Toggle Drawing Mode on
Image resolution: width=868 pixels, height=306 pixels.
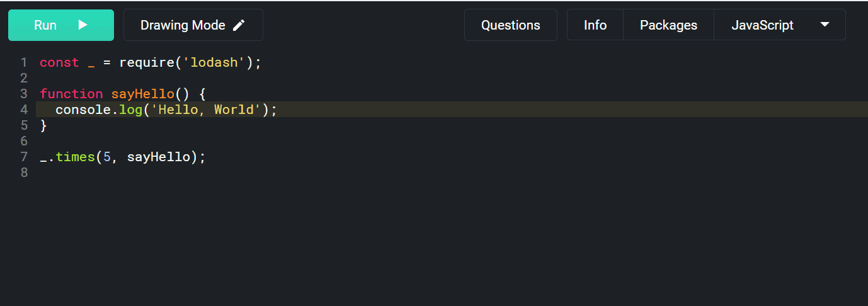pyautogui.click(x=193, y=25)
